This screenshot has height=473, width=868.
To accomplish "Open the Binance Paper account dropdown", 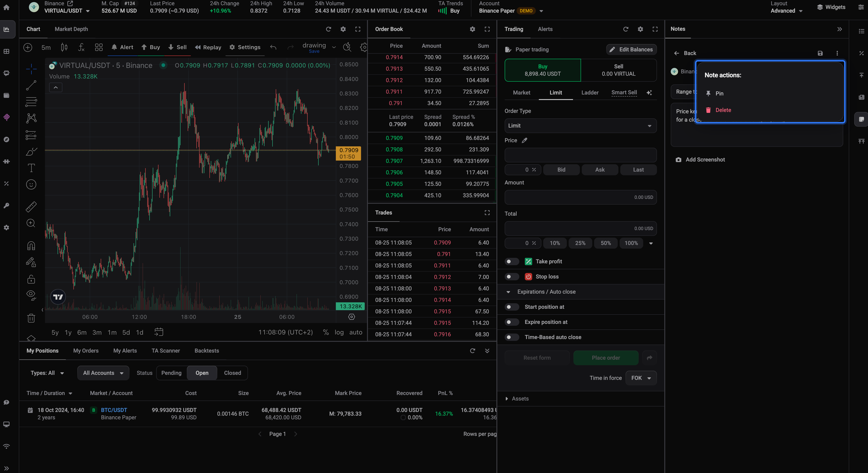I will (511, 11).
